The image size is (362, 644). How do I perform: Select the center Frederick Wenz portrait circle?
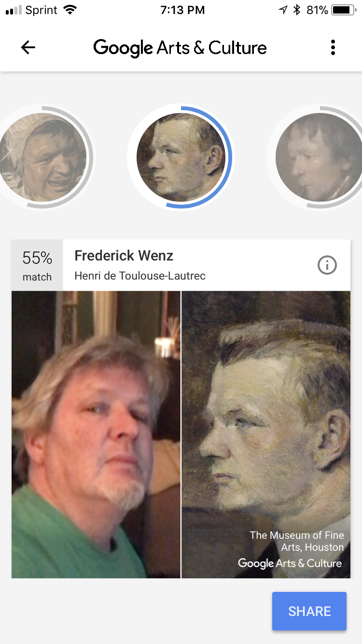[181, 157]
